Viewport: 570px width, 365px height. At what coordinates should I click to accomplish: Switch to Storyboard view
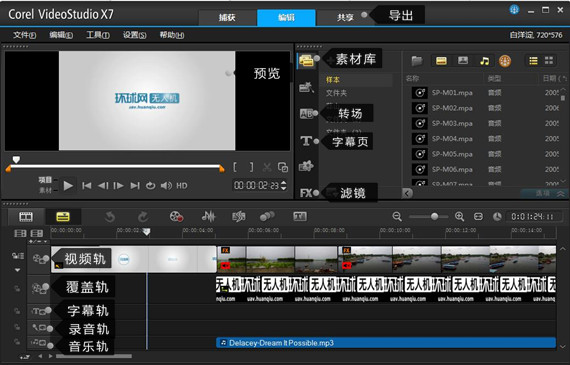click(x=26, y=217)
